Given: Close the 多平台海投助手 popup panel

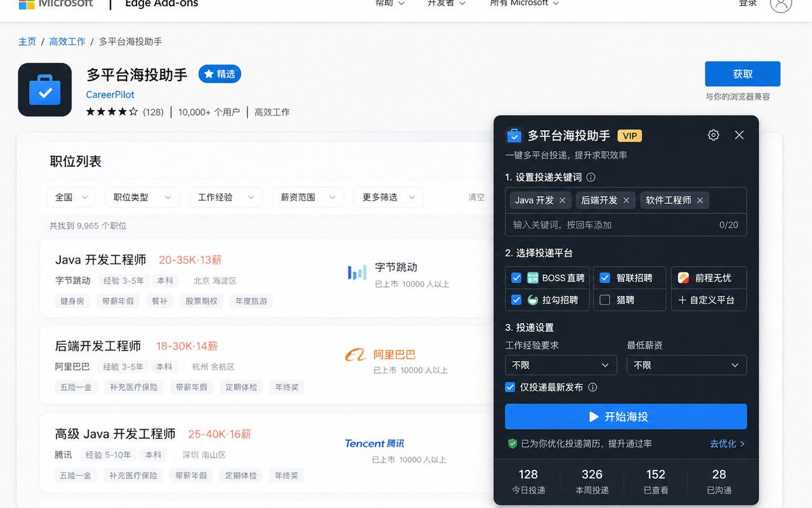Looking at the screenshot, I should pyautogui.click(x=739, y=135).
